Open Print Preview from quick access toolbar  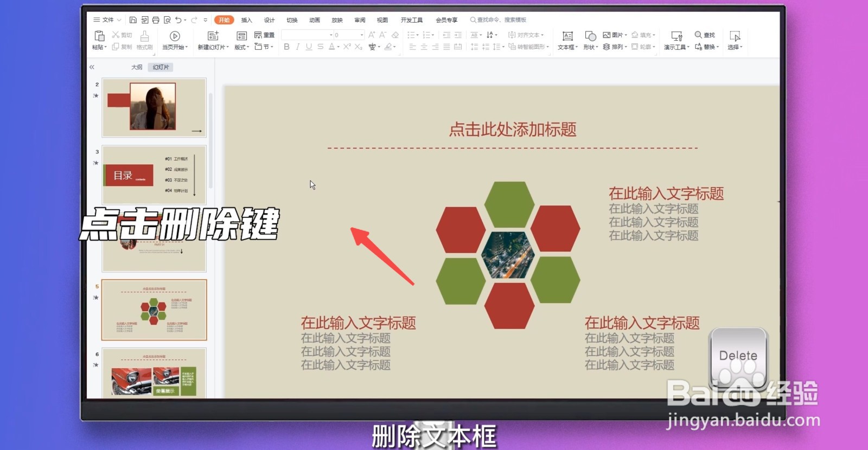167,20
